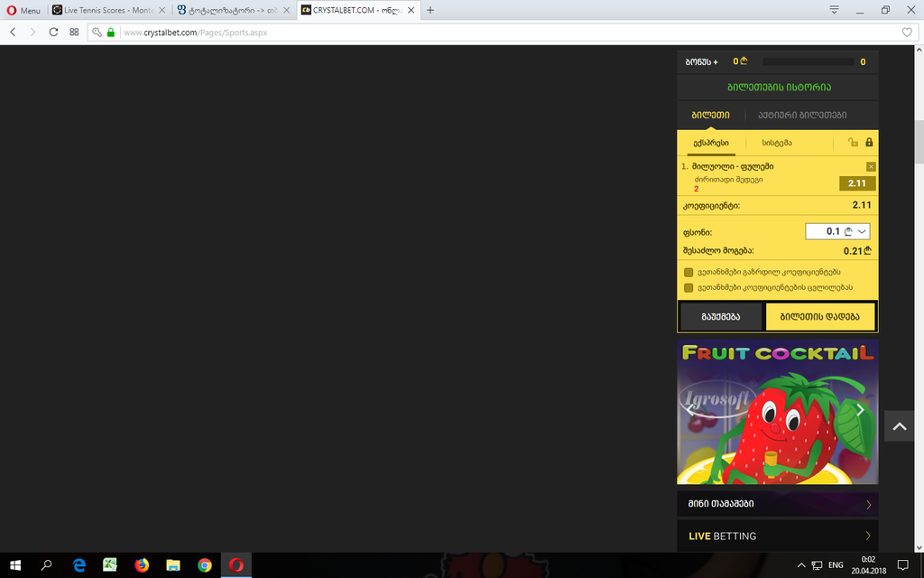Viewport: 924px width, 578px height.
Task: Expand the stake amount dropdown arrow
Action: point(862,231)
